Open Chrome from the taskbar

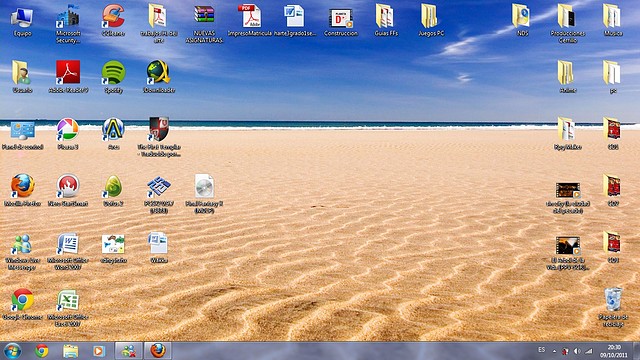pyautogui.click(x=42, y=351)
